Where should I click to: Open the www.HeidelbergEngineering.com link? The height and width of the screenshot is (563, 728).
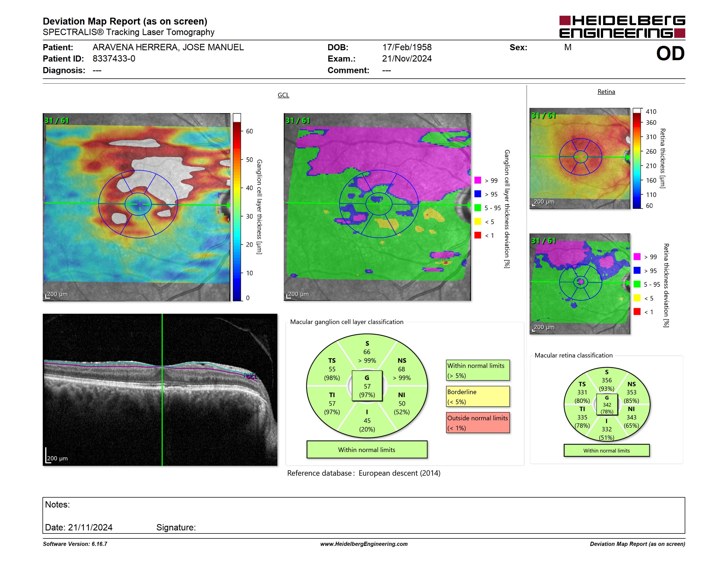point(364,544)
